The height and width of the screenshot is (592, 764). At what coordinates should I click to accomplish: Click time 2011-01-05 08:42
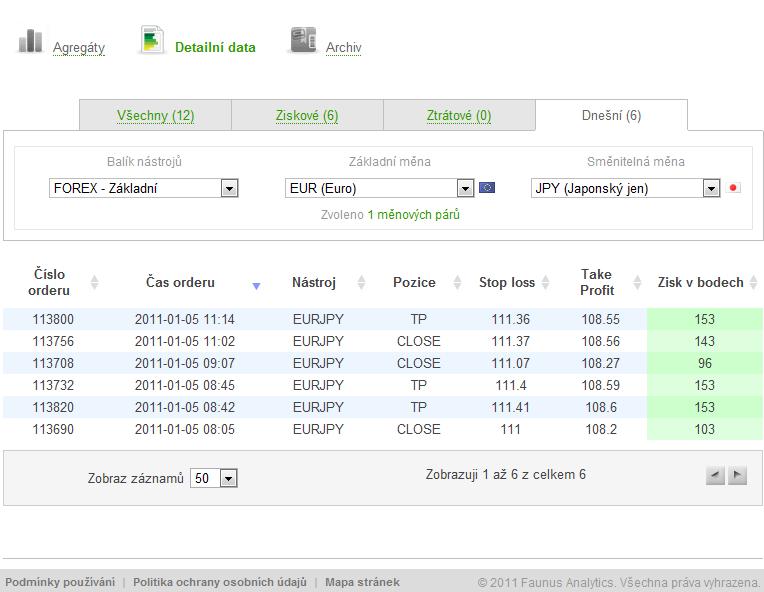(185, 407)
